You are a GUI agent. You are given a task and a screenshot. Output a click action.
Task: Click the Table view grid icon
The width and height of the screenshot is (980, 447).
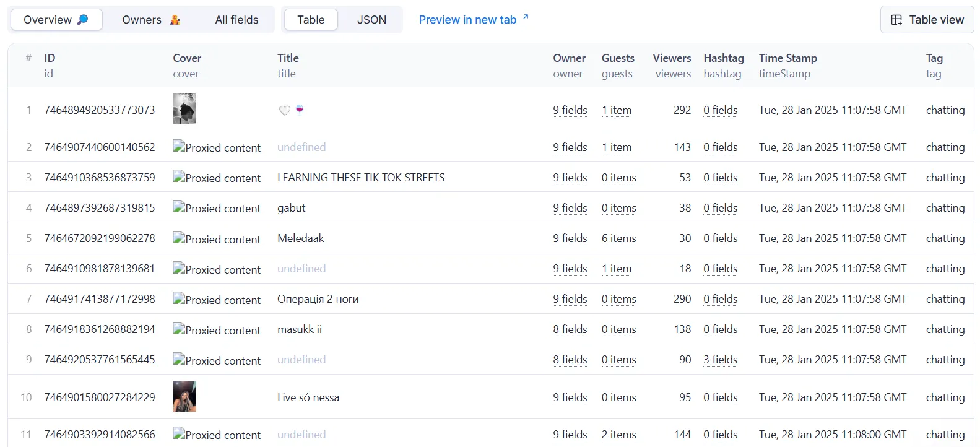pyautogui.click(x=896, y=20)
